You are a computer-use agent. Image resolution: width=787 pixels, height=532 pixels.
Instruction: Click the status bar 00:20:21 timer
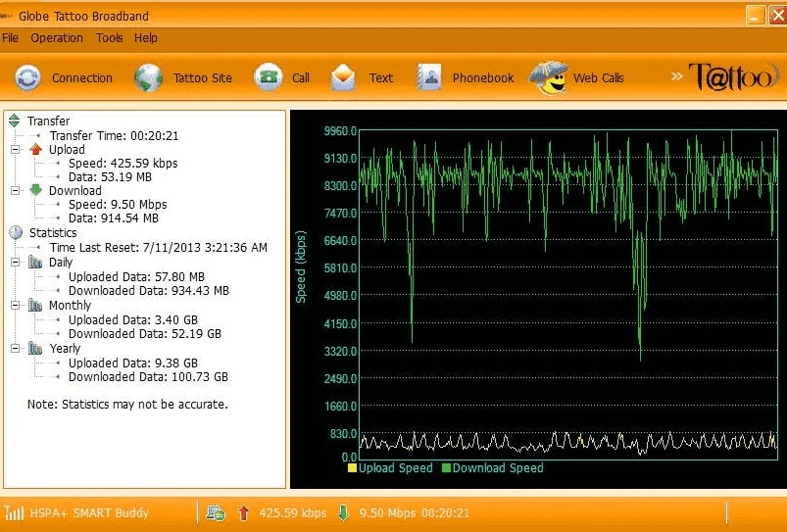pos(445,513)
